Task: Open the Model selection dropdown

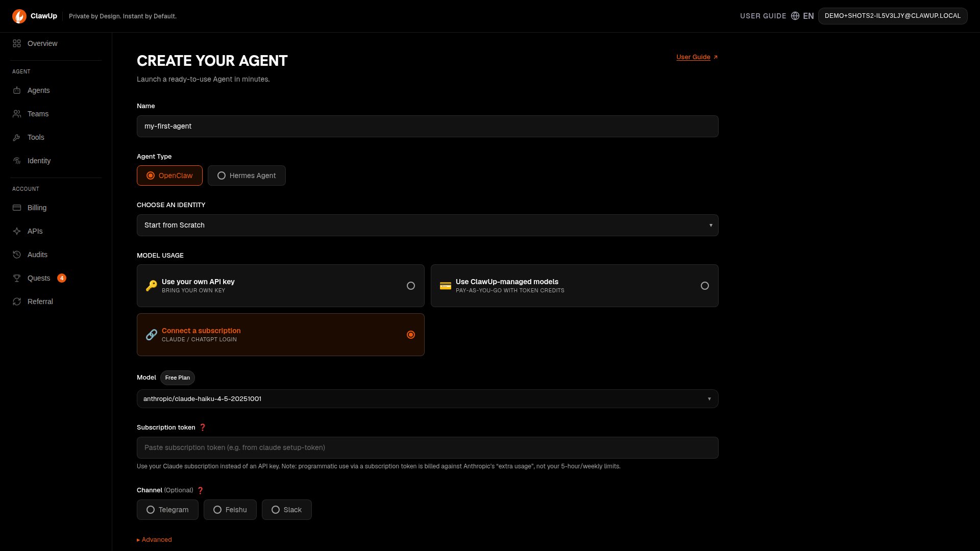Action: 428,399
